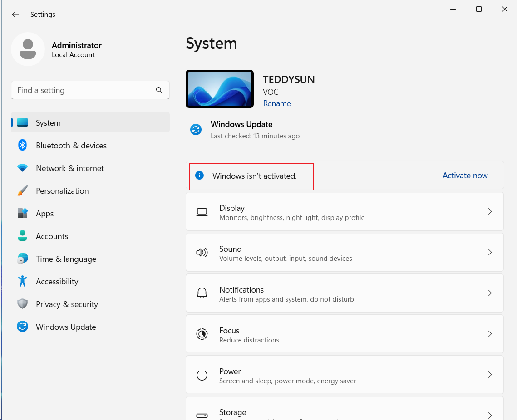
Task: Open Accessibility settings section
Action: (x=90, y=281)
